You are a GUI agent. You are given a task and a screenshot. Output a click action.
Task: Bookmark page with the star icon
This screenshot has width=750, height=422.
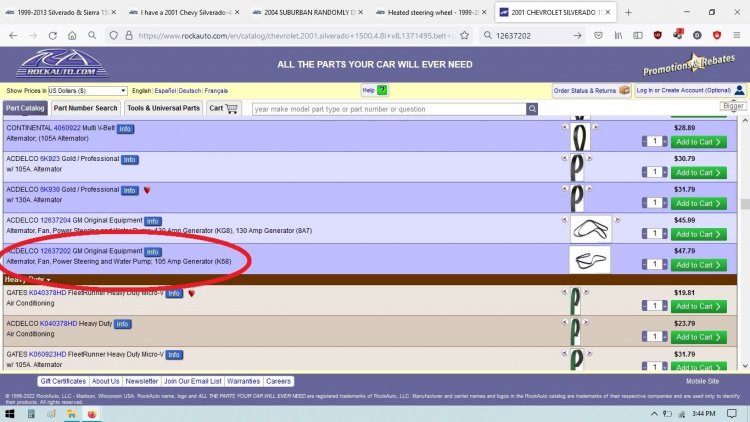[464, 35]
